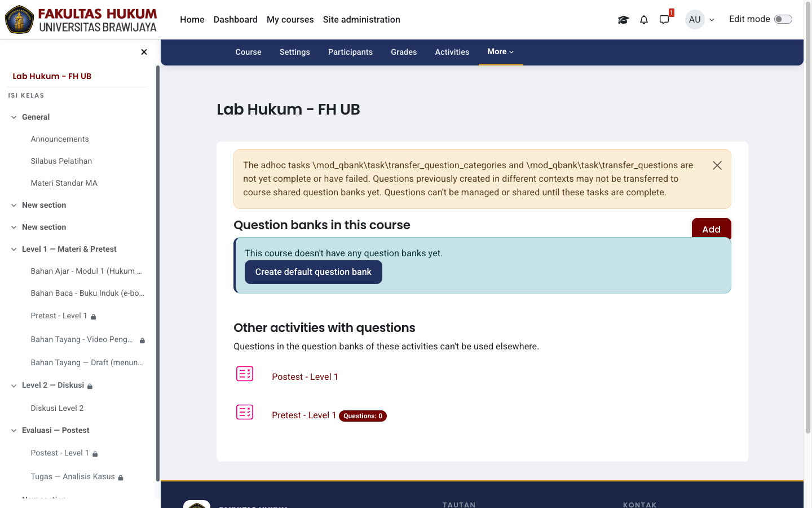812x508 pixels.
Task: Open the notifications bell
Action: (x=644, y=20)
